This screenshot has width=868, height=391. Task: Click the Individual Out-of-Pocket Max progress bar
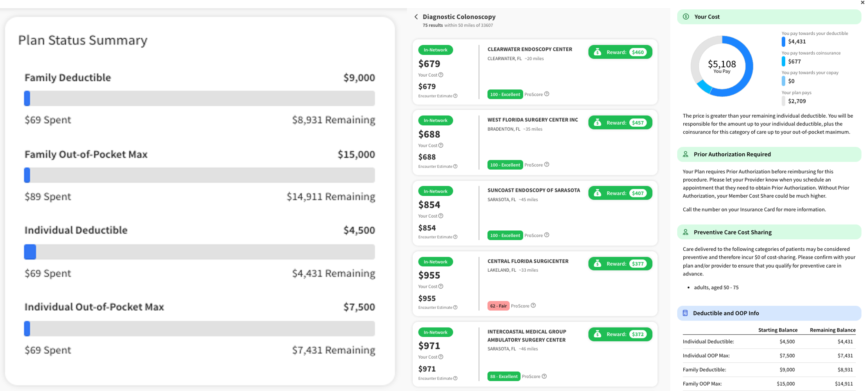199,329
